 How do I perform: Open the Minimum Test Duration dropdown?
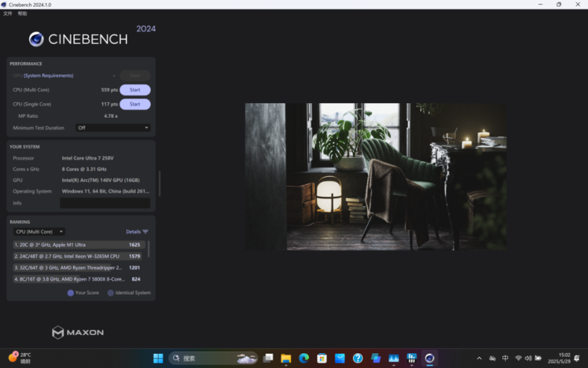tap(113, 128)
